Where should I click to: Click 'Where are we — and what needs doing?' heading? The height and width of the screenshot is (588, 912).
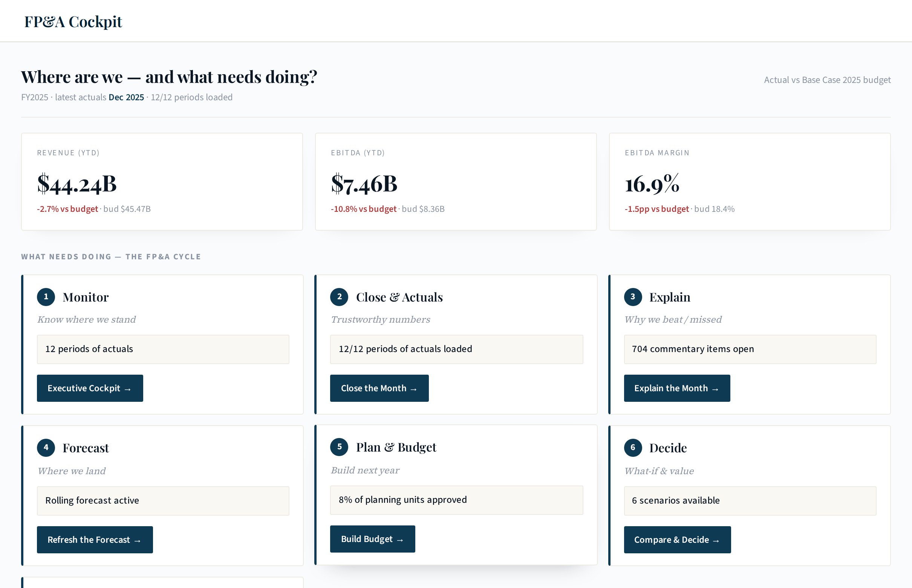point(169,77)
